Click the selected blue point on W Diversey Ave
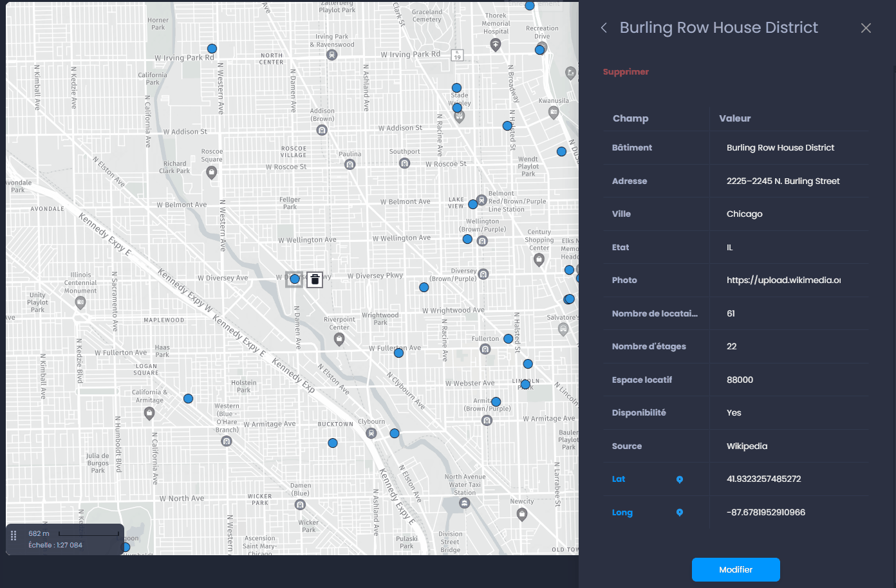Image resolution: width=896 pixels, height=588 pixels. pos(295,279)
